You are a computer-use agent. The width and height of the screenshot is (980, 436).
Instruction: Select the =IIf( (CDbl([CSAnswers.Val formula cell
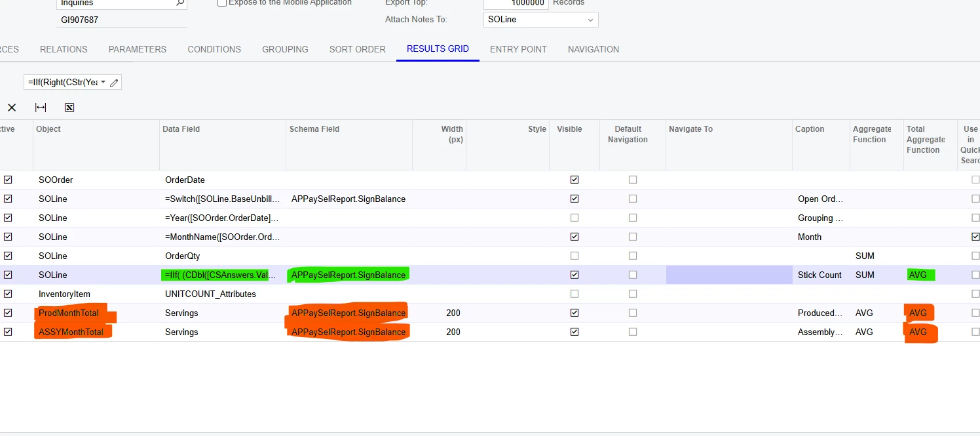click(x=223, y=275)
